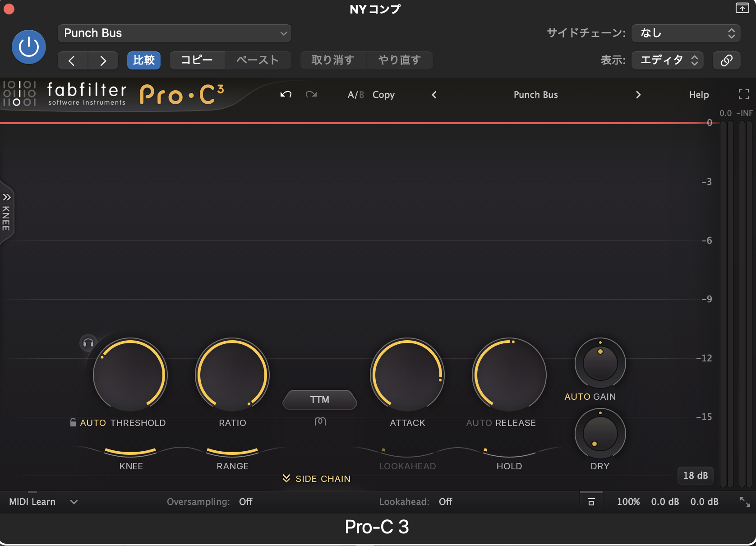Select next preset with FabFilter right arrow
756x546 pixels.
click(x=638, y=95)
